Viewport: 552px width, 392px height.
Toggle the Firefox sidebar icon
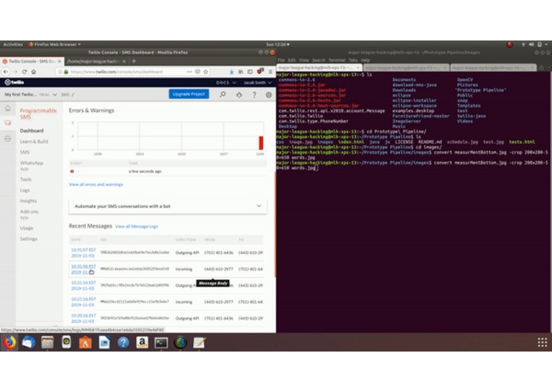click(x=250, y=71)
